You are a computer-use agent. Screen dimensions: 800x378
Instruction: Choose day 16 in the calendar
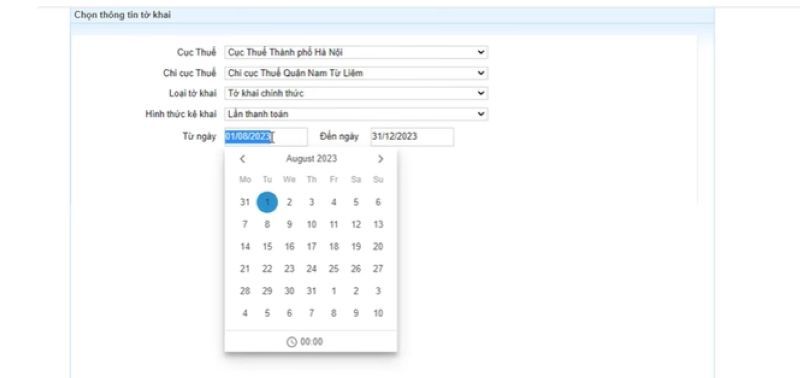click(x=289, y=246)
